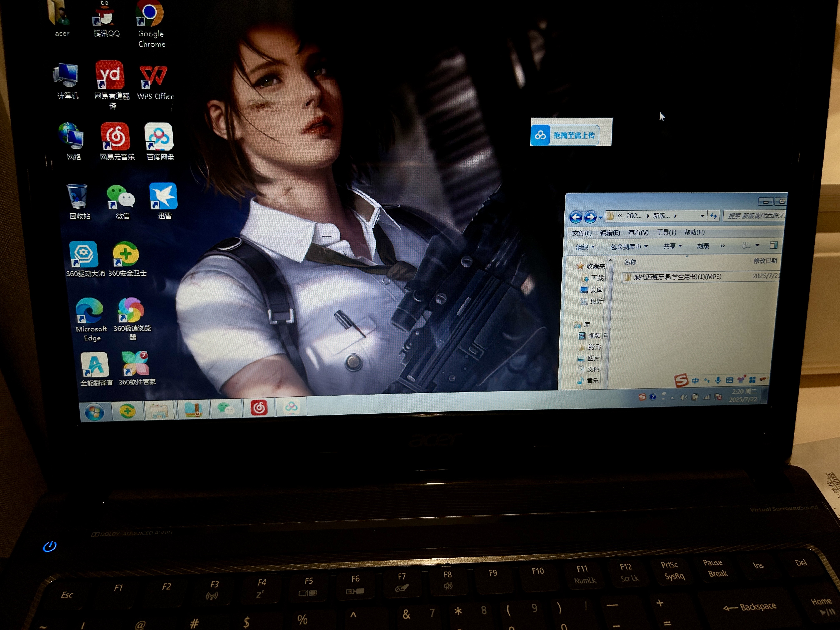Sort by the 名称 column header
Image resolution: width=840 pixels, height=630 pixels.
point(630,262)
